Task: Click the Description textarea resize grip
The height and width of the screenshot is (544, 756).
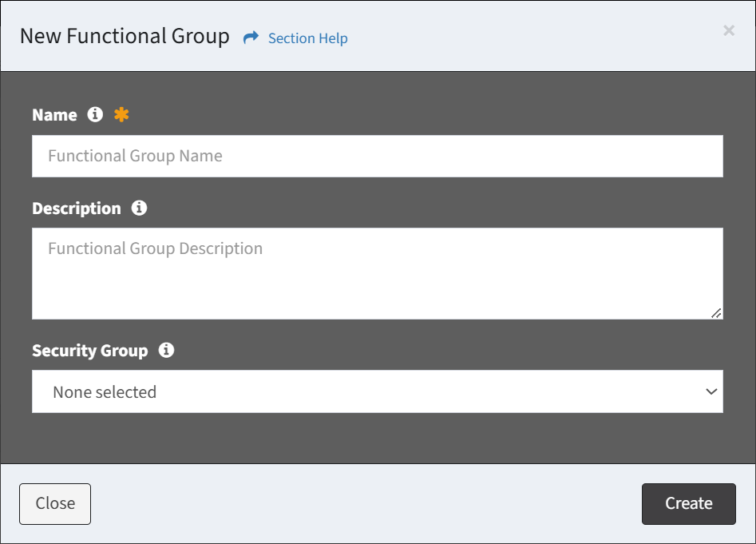Action: [x=716, y=313]
